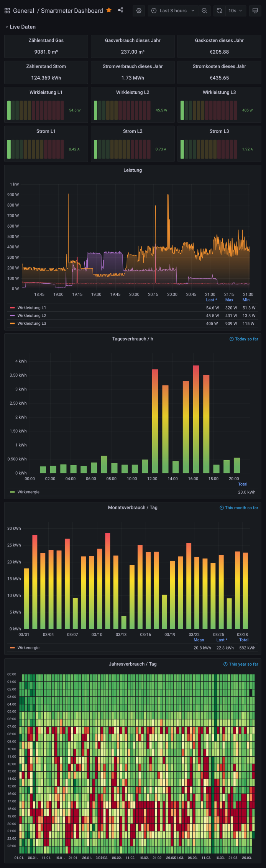Viewport: 266px width, 868px height.
Task: Sort Tagesverbrauch legend by Total
Action: tap(243, 484)
